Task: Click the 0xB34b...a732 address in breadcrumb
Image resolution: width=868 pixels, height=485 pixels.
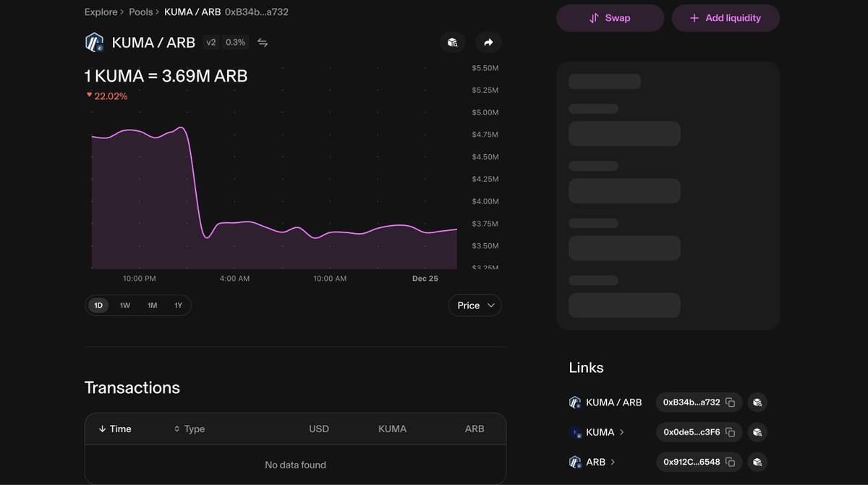Action: pos(257,12)
